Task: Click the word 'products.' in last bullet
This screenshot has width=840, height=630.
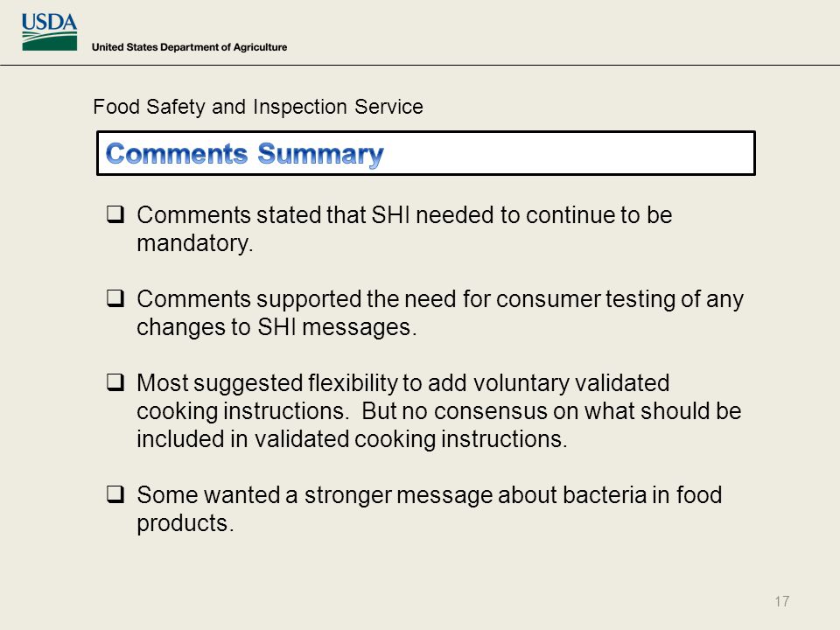Action: [x=185, y=523]
